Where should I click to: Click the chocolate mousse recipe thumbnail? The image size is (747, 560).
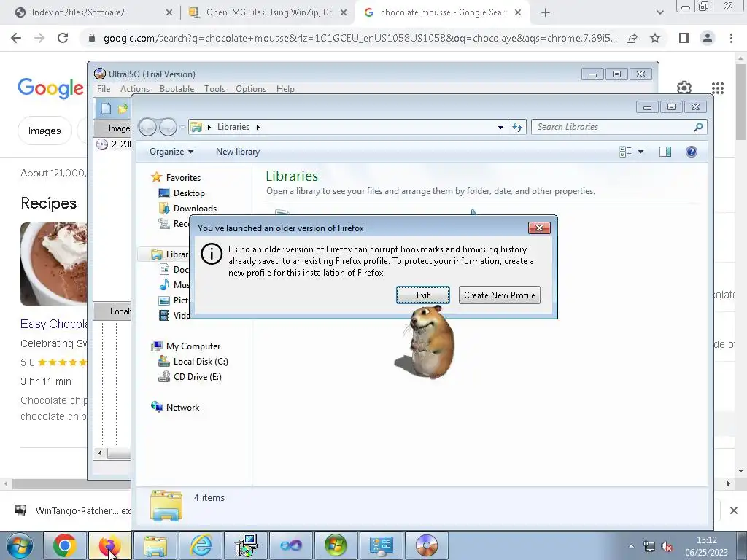[x=54, y=264]
